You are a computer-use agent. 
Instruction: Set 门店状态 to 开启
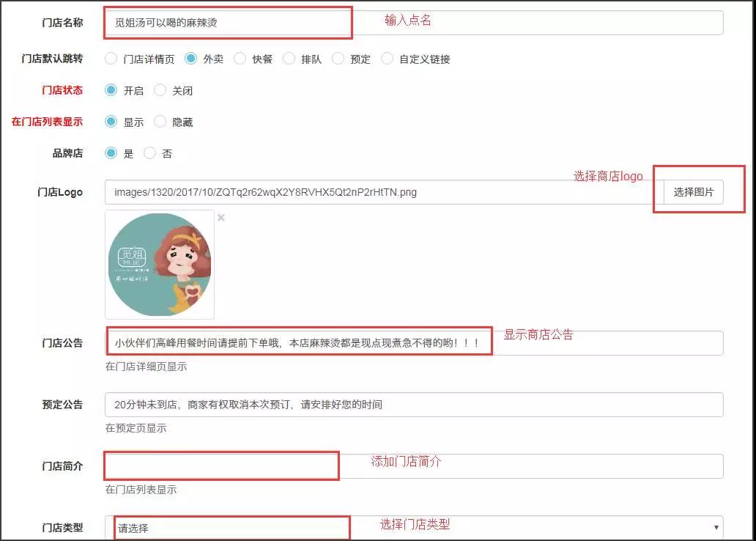tap(111, 90)
